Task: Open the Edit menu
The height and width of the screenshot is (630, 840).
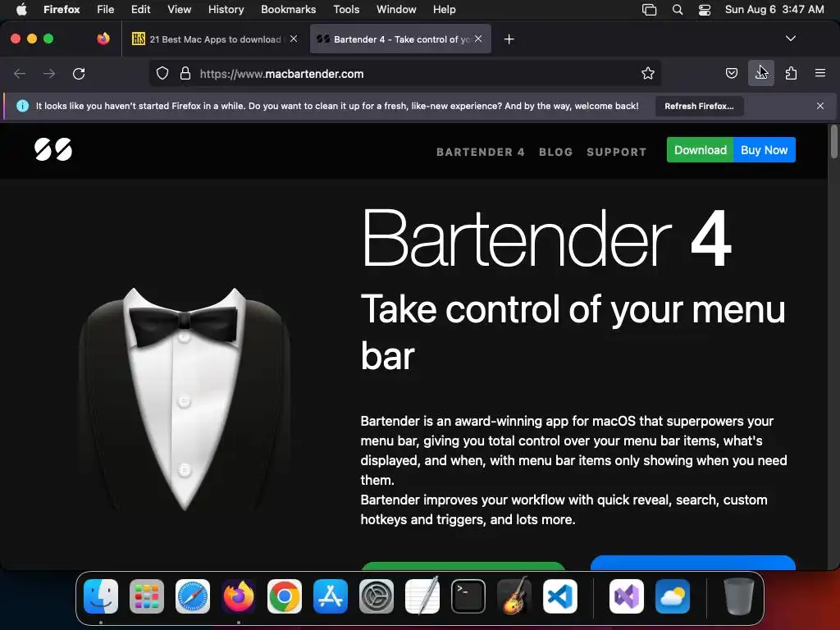Action: coord(141,10)
